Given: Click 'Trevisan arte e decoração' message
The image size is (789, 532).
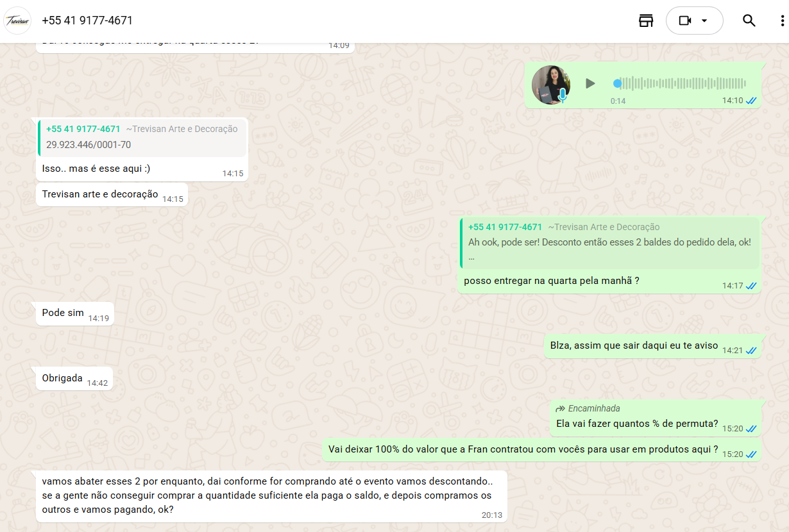Looking at the screenshot, I should pos(100,194).
